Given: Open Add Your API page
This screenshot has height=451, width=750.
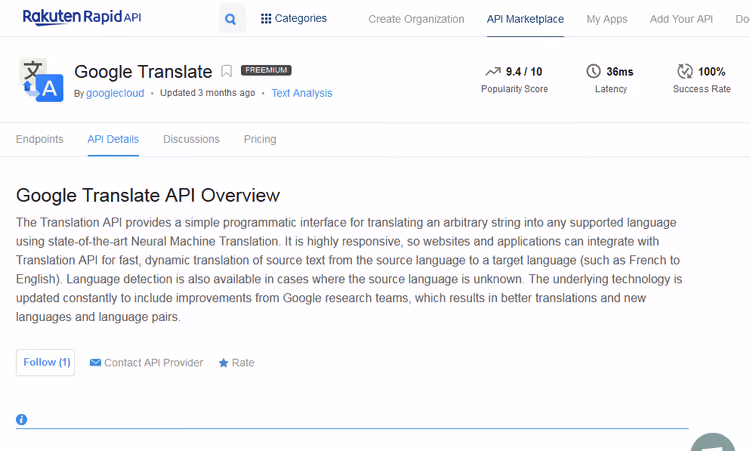Looking at the screenshot, I should 681,19.
